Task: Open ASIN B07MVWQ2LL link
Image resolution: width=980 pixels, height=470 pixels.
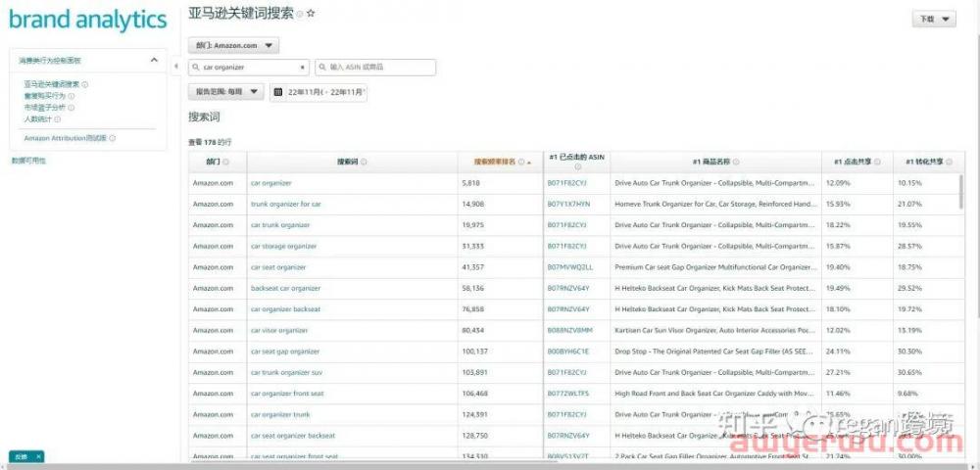Action: pos(570,267)
